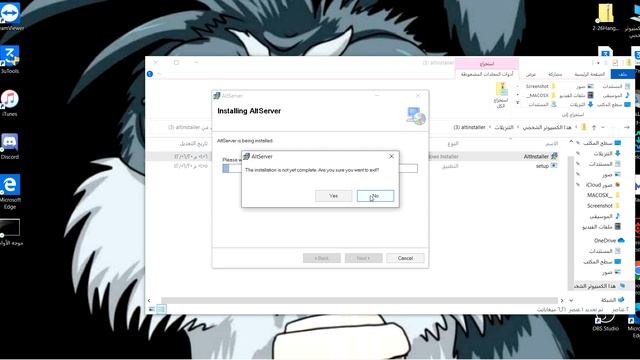The height and width of the screenshot is (360, 640).
Task: Click No to continue installing AltServer
Action: pos(376,196)
